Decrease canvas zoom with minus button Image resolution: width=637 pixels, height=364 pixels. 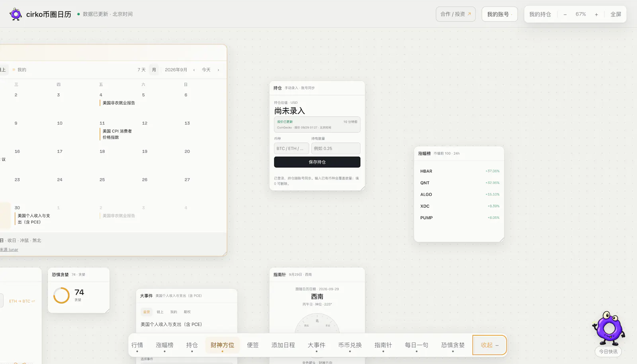pos(565,14)
